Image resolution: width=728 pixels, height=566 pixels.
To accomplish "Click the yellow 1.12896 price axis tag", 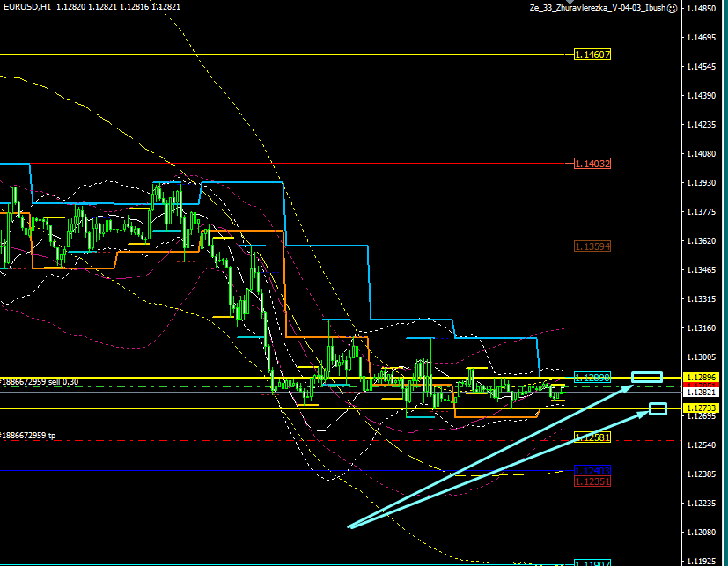I will pyautogui.click(x=701, y=377).
